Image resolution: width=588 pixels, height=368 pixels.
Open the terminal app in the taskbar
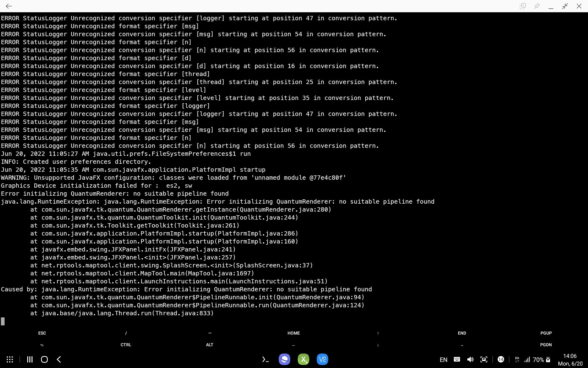[x=265, y=359]
